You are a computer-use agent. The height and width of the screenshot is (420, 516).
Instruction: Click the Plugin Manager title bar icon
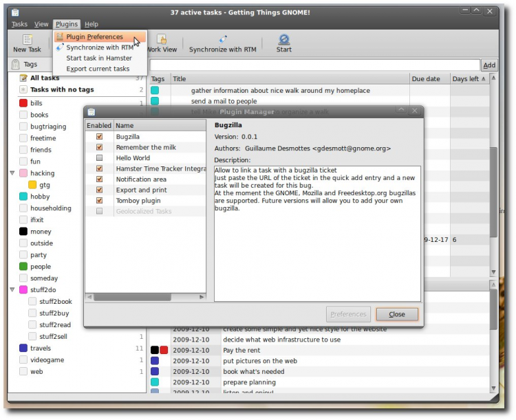(92, 111)
